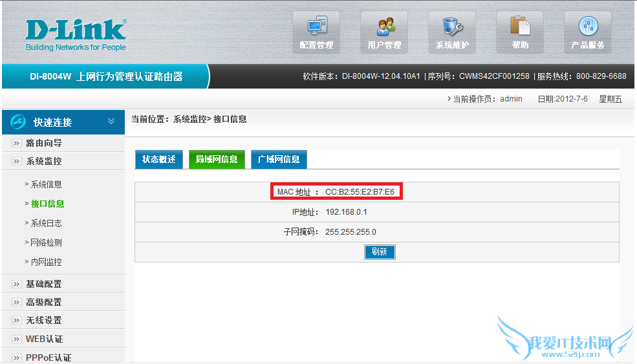Click the 当前操作员 admin text
Screen dimensions: 637x364
coord(488,99)
